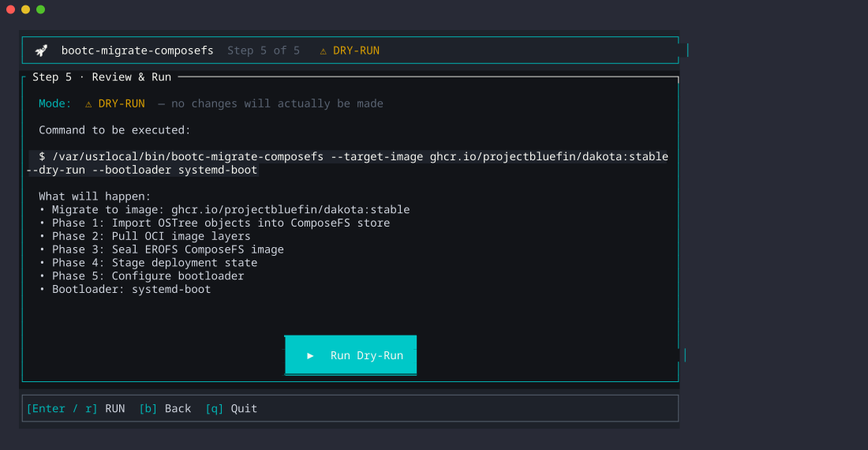Click the 'Command to be executed:' label
Viewport: 868px width, 450px height.
[114, 130]
